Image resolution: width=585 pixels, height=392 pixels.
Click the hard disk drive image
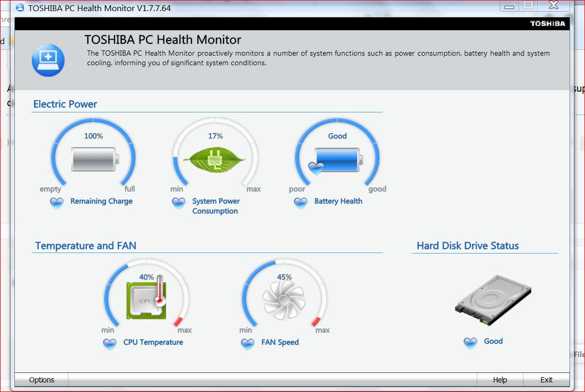click(493, 300)
